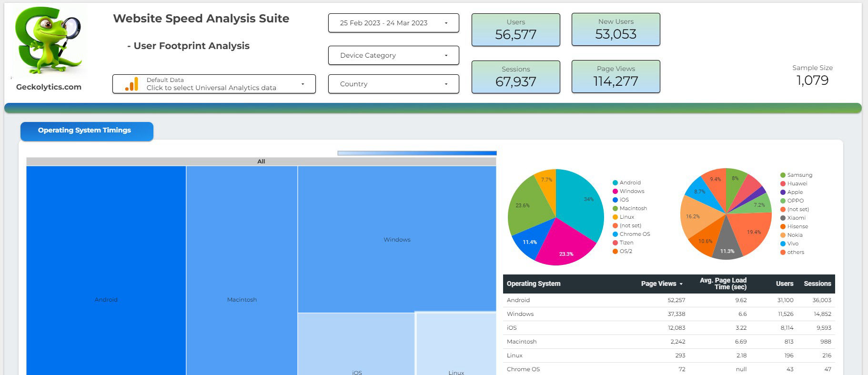The width and height of the screenshot is (868, 375).
Task: Click the 11,526 users cell
Action: click(x=786, y=314)
